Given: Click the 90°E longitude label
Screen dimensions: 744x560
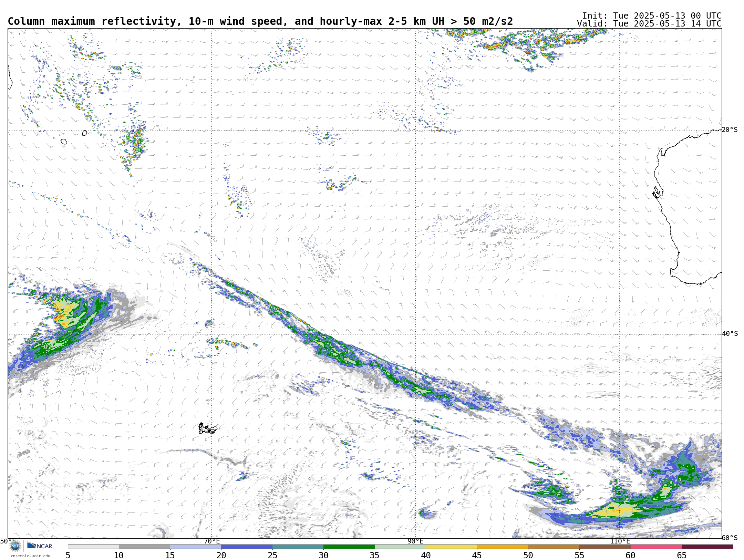Looking at the screenshot, I should pos(415,541).
